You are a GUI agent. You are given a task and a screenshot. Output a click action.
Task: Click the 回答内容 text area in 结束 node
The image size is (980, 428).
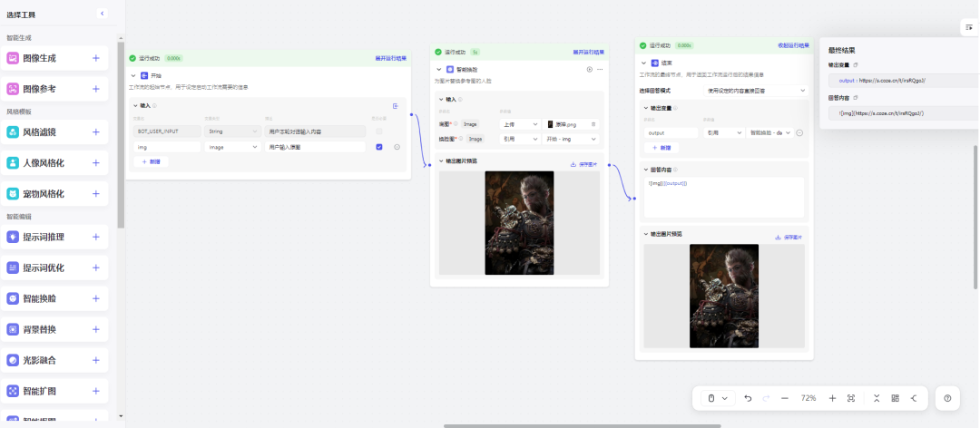coord(724,197)
